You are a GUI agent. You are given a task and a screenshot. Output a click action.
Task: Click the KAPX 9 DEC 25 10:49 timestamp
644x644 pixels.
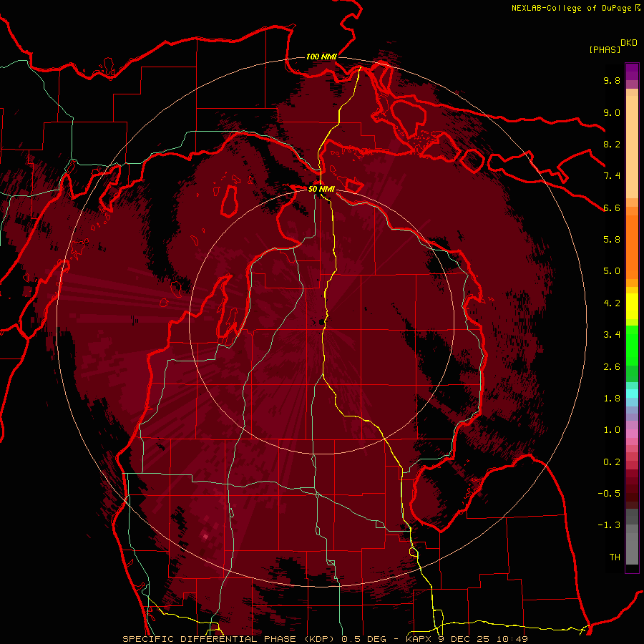pyautogui.click(x=467, y=639)
